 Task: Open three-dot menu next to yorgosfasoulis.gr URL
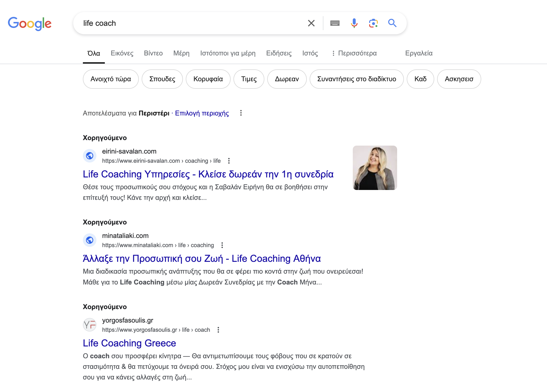coord(218,330)
